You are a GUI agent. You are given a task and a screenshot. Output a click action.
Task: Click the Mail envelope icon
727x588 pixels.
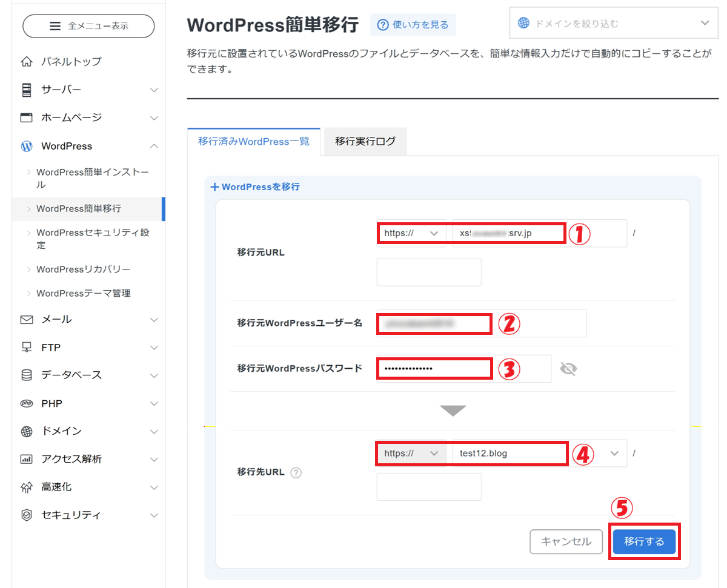tap(27, 319)
